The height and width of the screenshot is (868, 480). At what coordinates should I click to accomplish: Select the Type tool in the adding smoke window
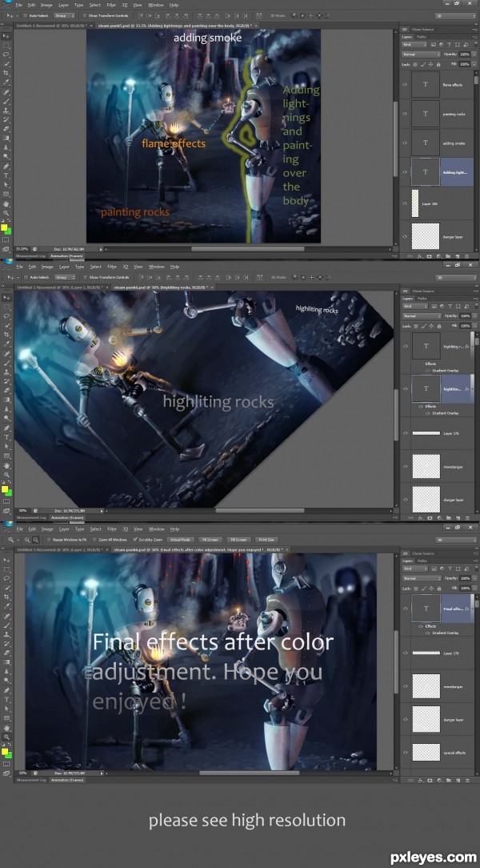click(x=6, y=175)
